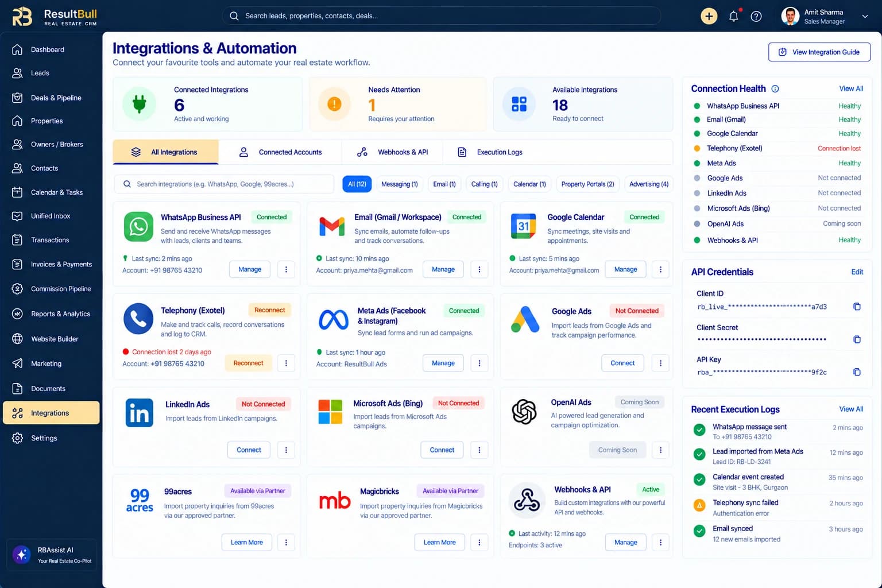This screenshot has width=882, height=588.
Task: Open the RBAssist AI co-pilot
Action: tap(52, 555)
